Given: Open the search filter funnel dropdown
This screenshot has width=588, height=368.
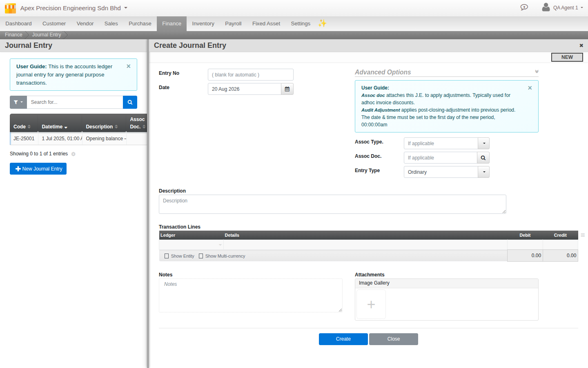Looking at the screenshot, I should (18, 102).
